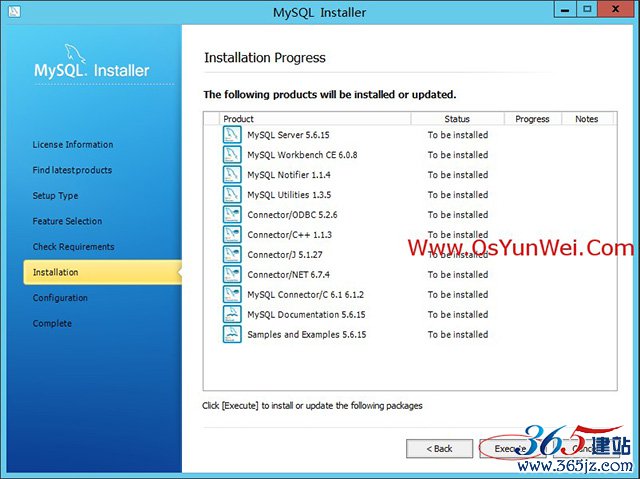
Task: Click the Product column header
Action: pos(315,119)
